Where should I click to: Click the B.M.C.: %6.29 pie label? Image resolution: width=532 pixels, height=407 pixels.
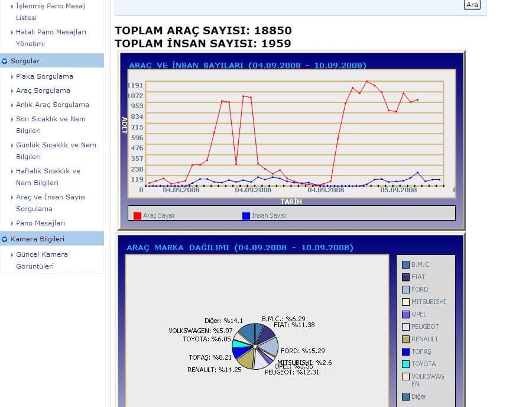click(x=283, y=319)
